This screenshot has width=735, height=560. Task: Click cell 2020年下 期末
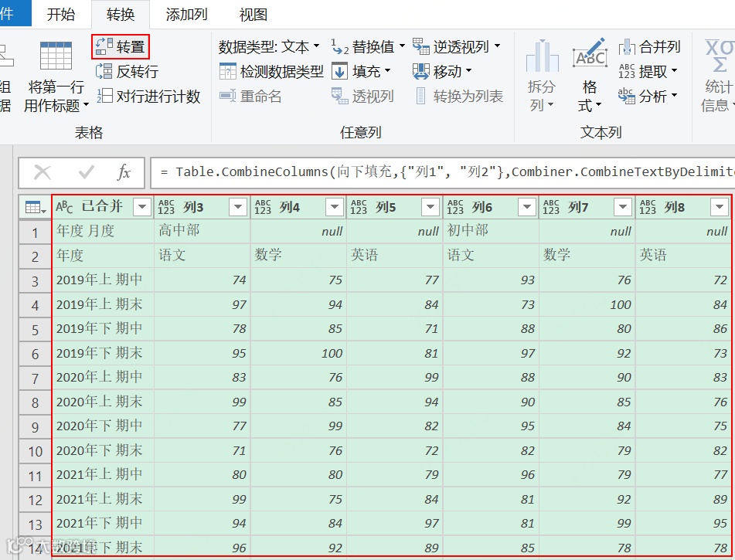tap(103, 450)
